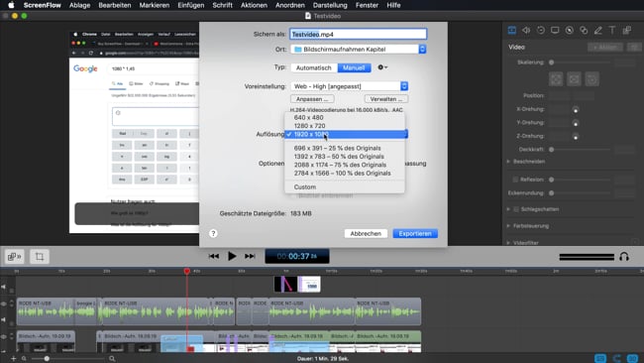Toggle visibility eye of Bildsch.-Aufn. video track

point(4,336)
